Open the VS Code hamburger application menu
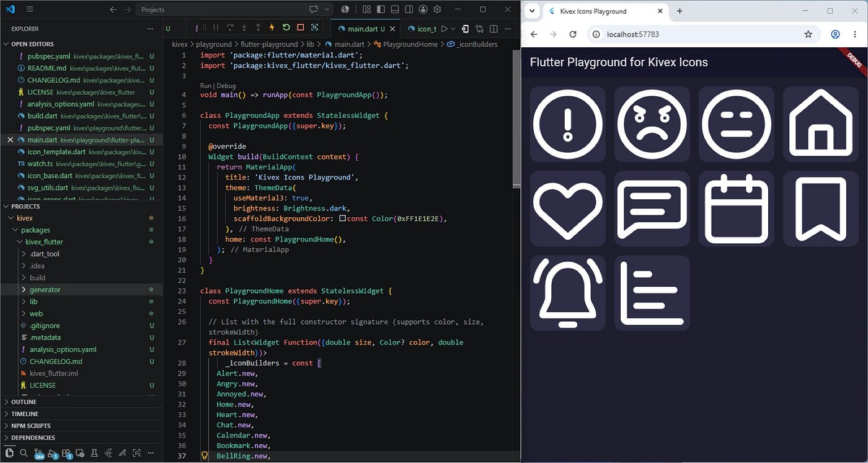 click(30, 9)
